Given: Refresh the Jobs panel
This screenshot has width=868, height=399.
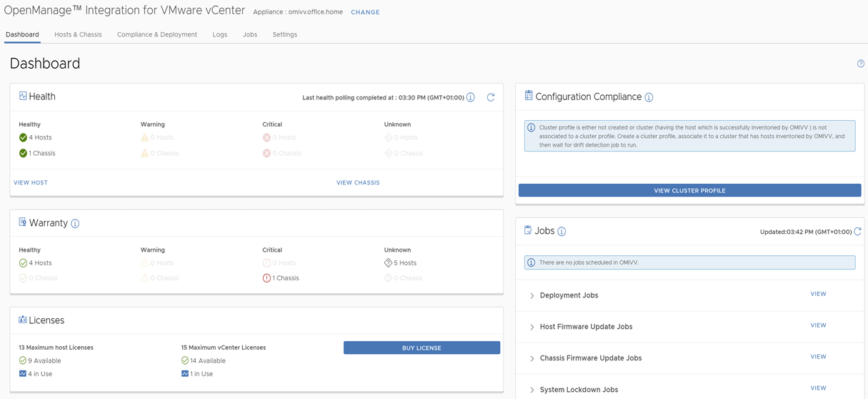Looking at the screenshot, I should pyautogui.click(x=858, y=232).
